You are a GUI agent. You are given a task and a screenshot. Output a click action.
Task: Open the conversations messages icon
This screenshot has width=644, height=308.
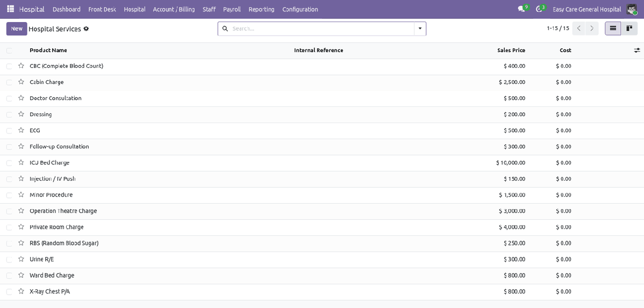(523, 9)
